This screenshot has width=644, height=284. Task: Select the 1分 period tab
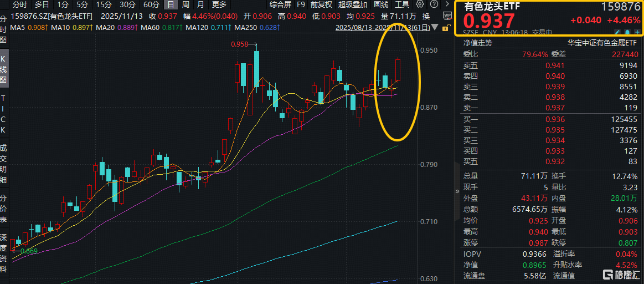(x=63, y=4)
